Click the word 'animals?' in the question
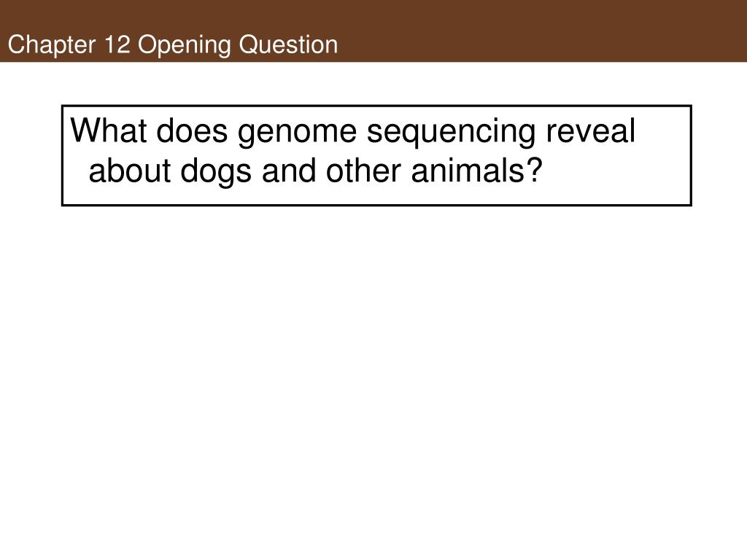 476,171
